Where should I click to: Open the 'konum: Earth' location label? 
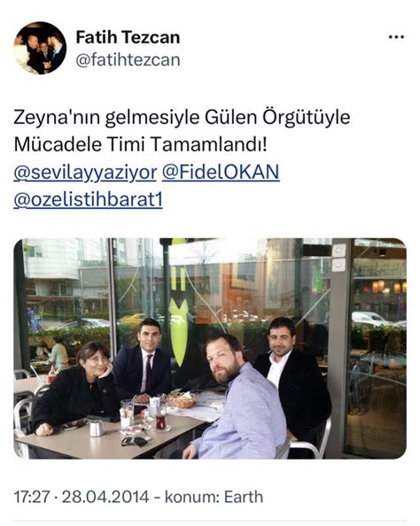click(x=214, y=497)
